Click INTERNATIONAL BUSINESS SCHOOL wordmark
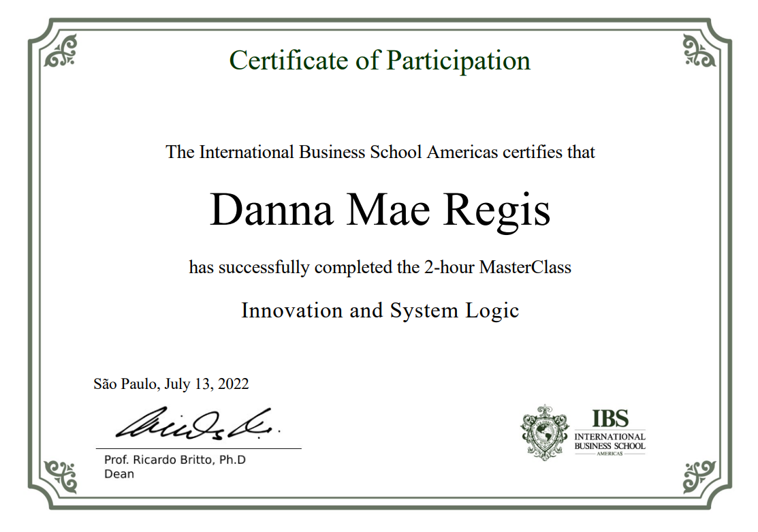758x532 pixels. [x=615, y=439]
